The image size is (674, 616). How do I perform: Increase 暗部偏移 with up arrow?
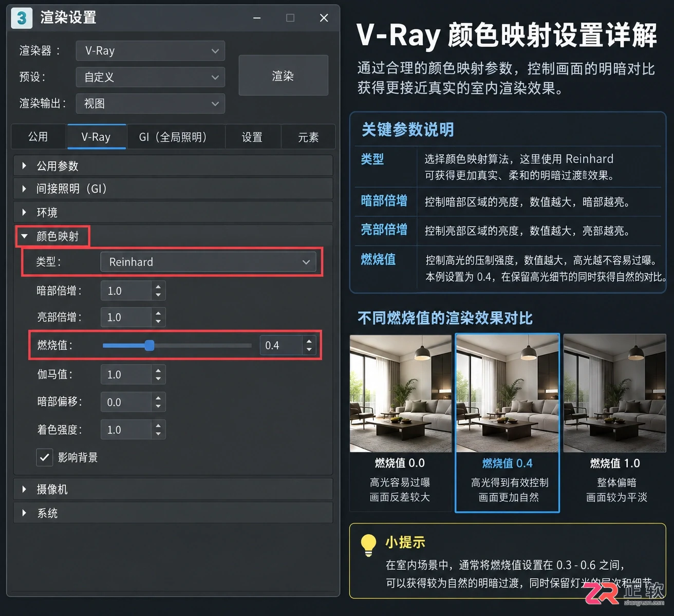point(158,397)
